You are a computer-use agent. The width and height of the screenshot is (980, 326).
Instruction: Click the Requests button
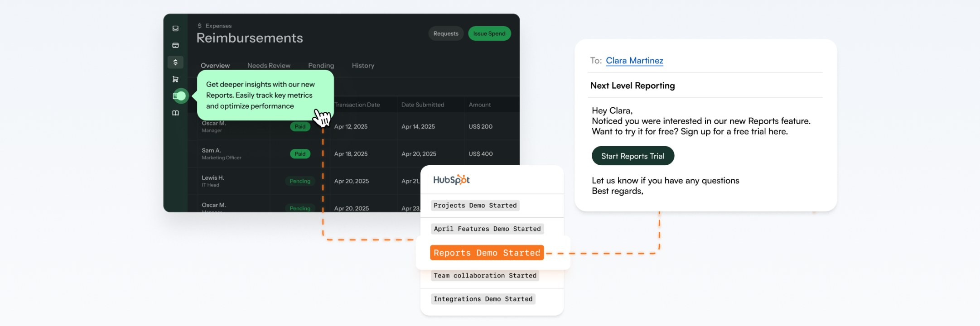point(446,34)
